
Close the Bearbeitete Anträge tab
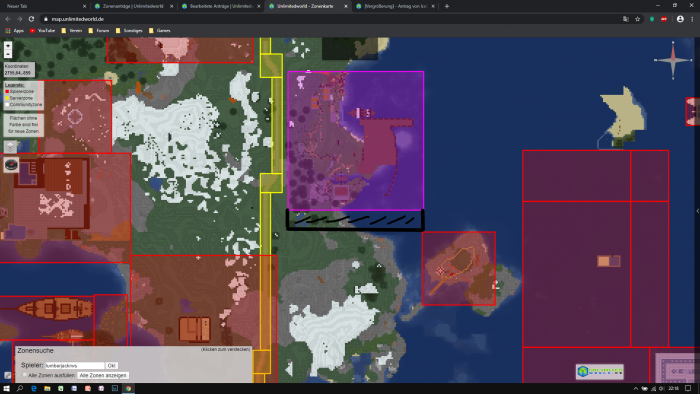coord(258,6)
